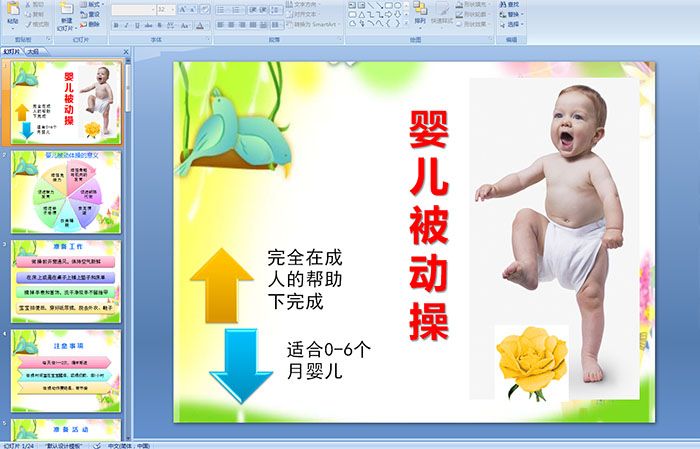Screen dimensions: 700x449
Task: Open Shape Outline (形状轮廓) color options
Action: (473, 14)
